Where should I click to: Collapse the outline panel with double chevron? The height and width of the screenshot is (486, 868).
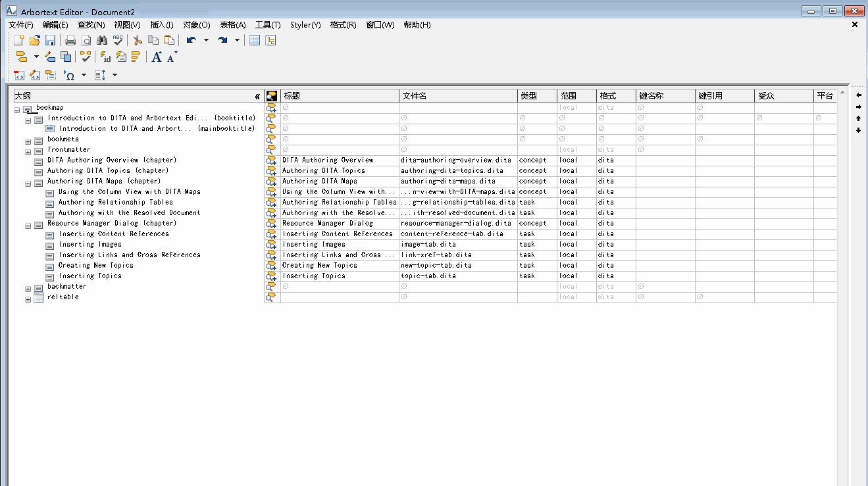click(x=257, y=96)
